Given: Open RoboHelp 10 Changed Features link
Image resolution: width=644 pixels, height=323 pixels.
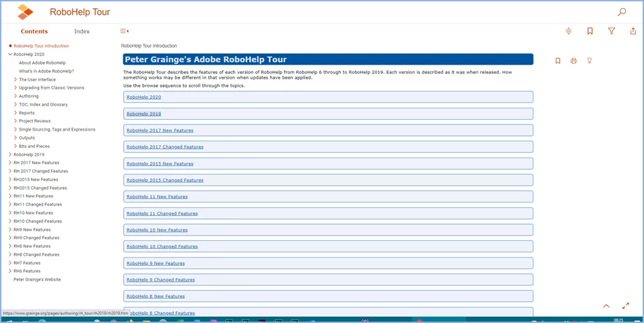Looking at the screenshot, I should tap(162, 247).
